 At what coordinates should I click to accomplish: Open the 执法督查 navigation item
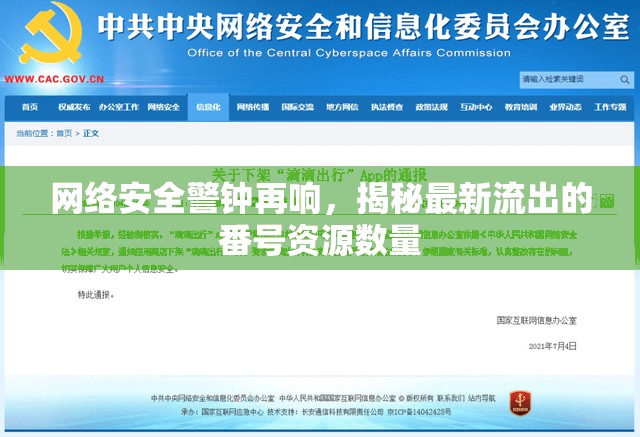tap(387, 107)
